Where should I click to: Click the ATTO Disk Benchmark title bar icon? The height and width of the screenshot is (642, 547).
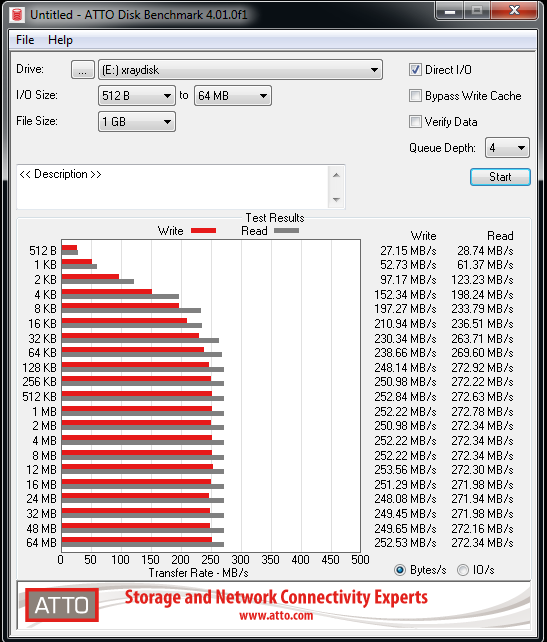[x=17, y=15]
